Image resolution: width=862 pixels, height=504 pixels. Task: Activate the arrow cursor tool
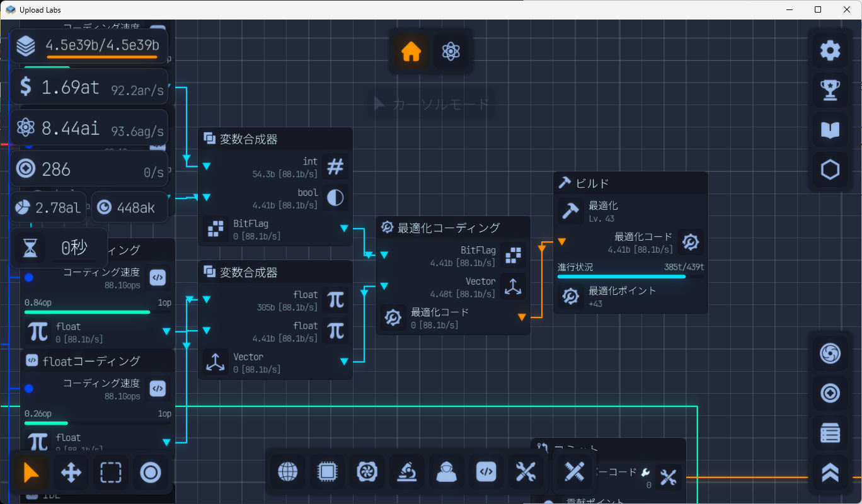[x=32, y=472]
